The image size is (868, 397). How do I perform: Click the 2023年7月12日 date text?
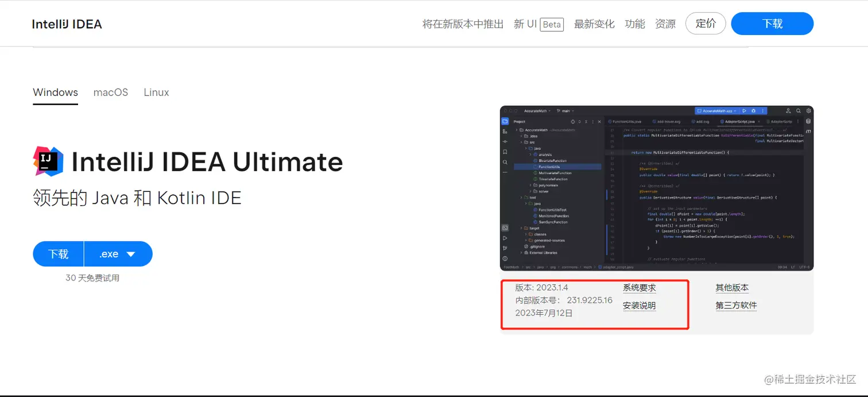point(544,313)
